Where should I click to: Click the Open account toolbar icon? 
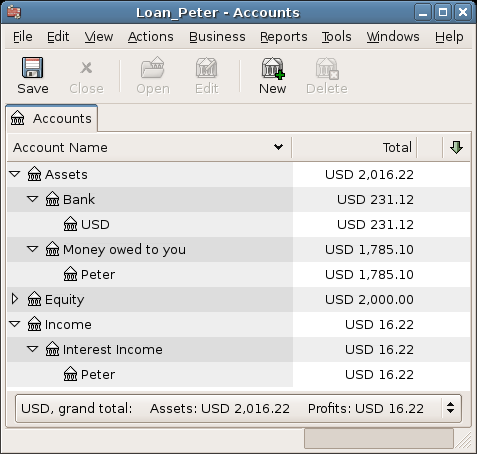point(153,68)
